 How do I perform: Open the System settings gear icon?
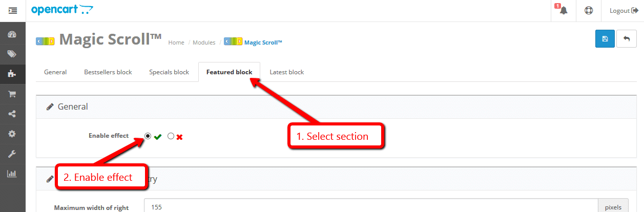pyautogui.click(x=12, y=134)
